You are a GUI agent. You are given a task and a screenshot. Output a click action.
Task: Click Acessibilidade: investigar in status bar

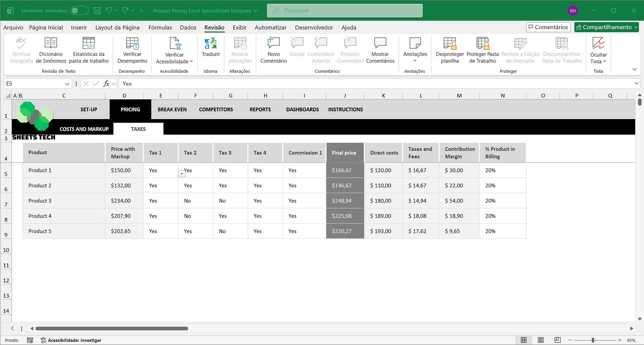tap(71, 340)
